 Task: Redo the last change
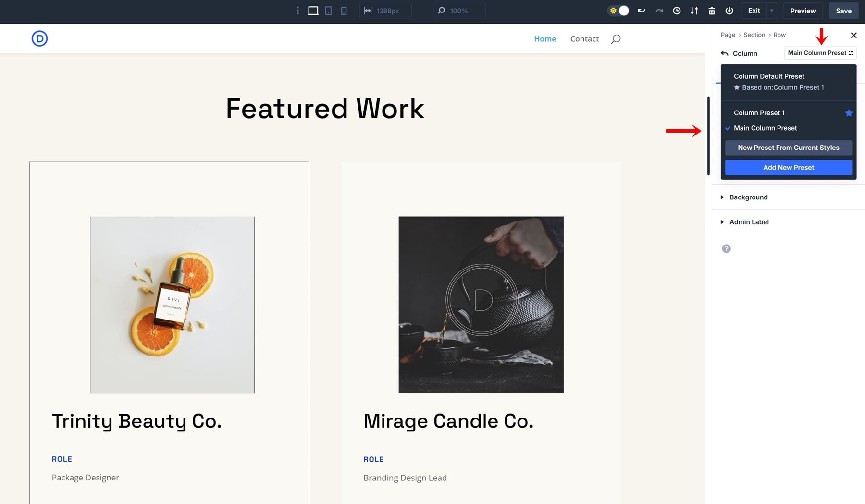(659, 11)
